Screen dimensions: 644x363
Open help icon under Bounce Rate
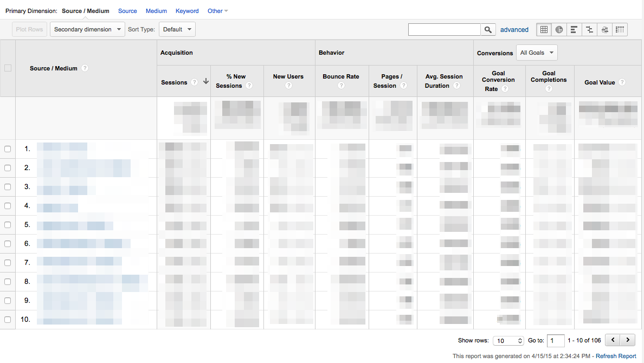click(341, 86)
